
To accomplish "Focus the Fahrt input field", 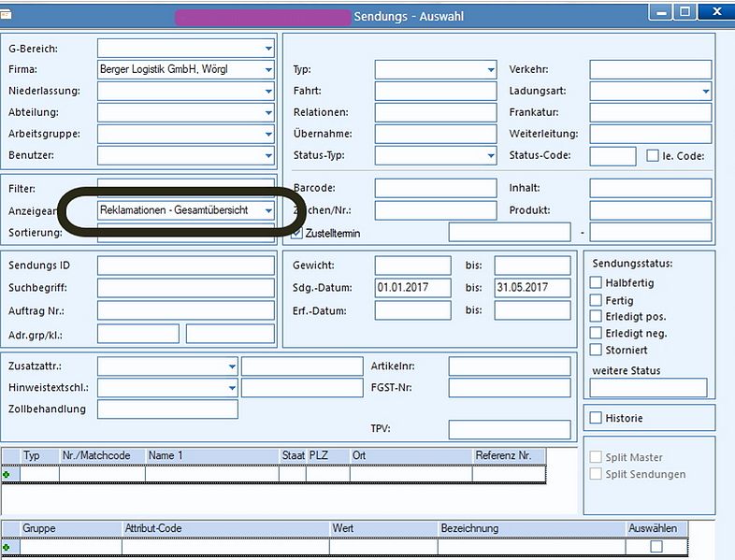I will click(436, 92).
